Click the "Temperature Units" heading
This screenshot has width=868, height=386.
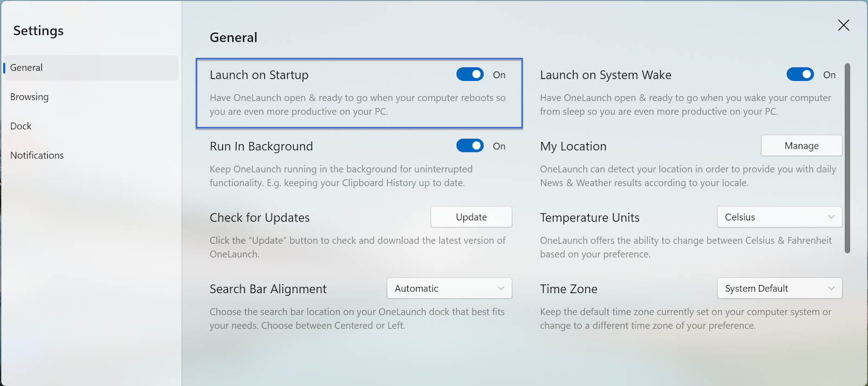590,218
